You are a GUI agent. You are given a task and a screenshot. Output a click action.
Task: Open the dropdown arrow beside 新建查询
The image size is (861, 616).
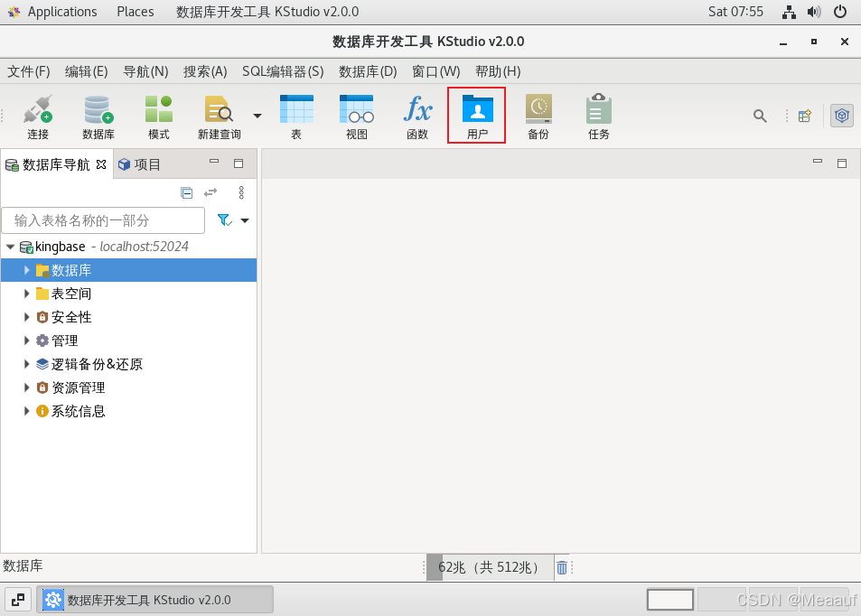[257, 116]
